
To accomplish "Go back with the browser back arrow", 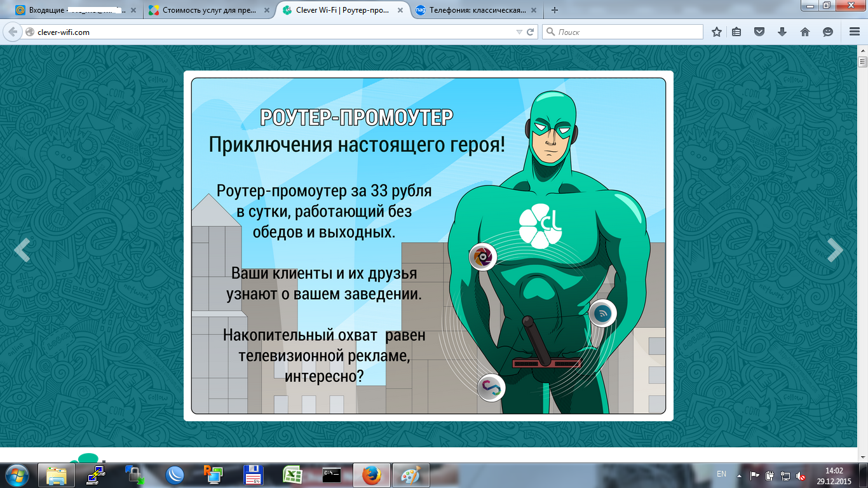I will (13, 32).
